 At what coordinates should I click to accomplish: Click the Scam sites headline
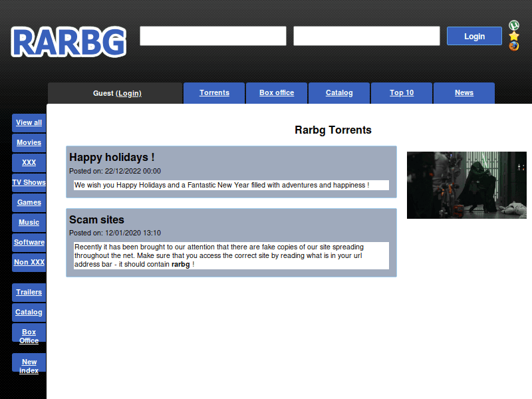96,220
